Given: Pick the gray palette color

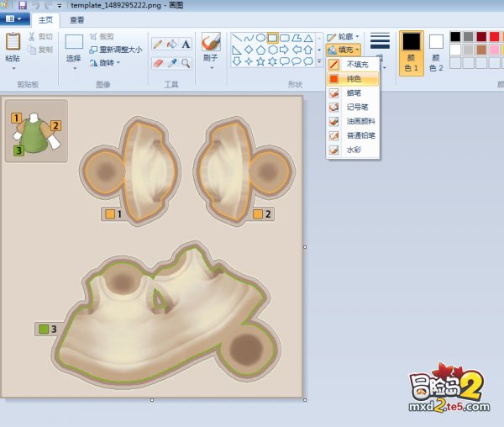Looking at the screenshot, I should (x=469, y=37).
